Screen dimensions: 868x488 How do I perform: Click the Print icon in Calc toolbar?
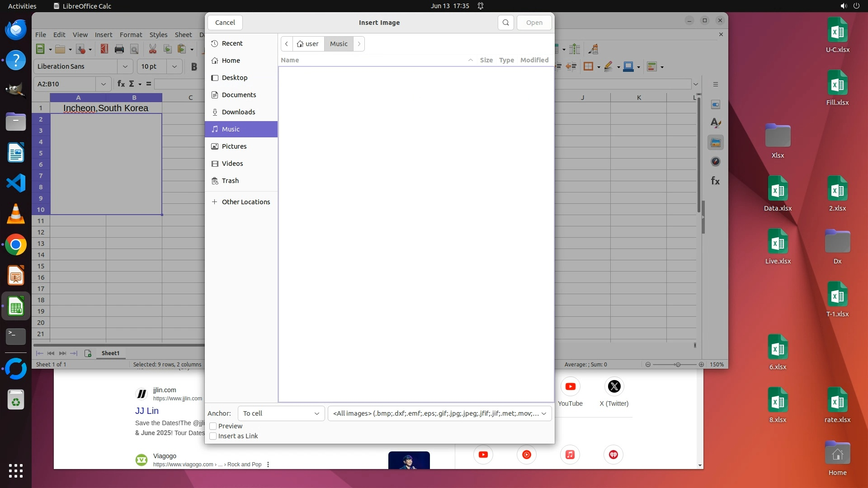119,49
